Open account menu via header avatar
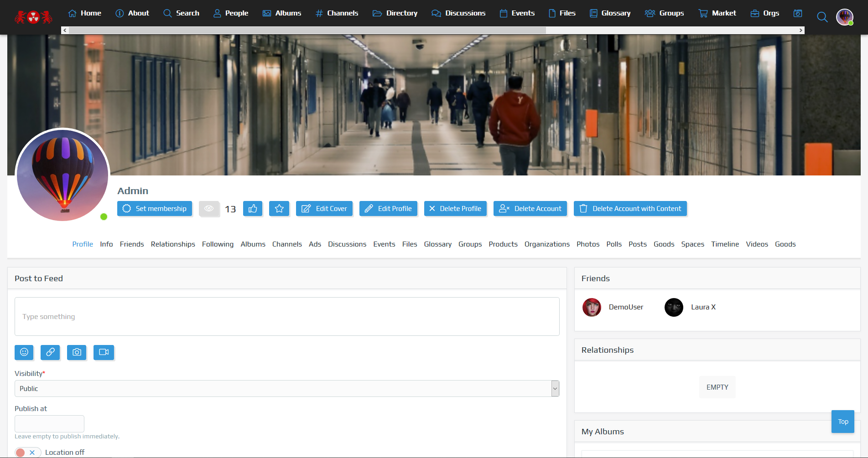The width and height of the screenshot is (868, 458). 845,17
